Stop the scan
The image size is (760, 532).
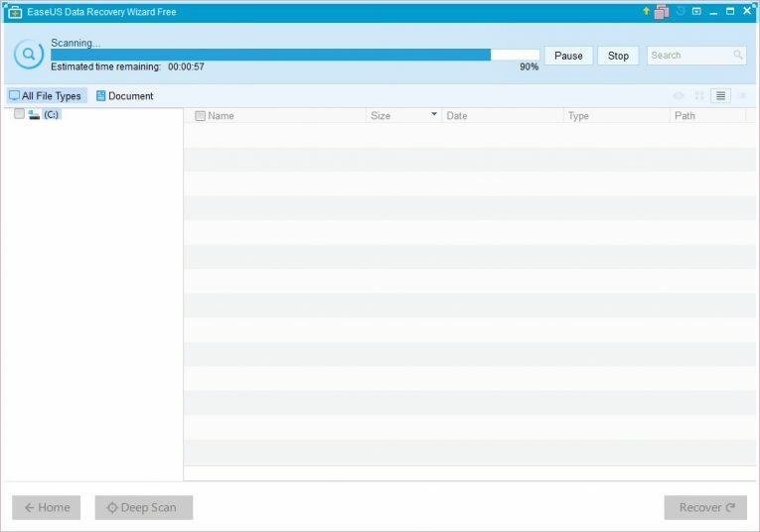pyautogui.click(x=618, y=56)
